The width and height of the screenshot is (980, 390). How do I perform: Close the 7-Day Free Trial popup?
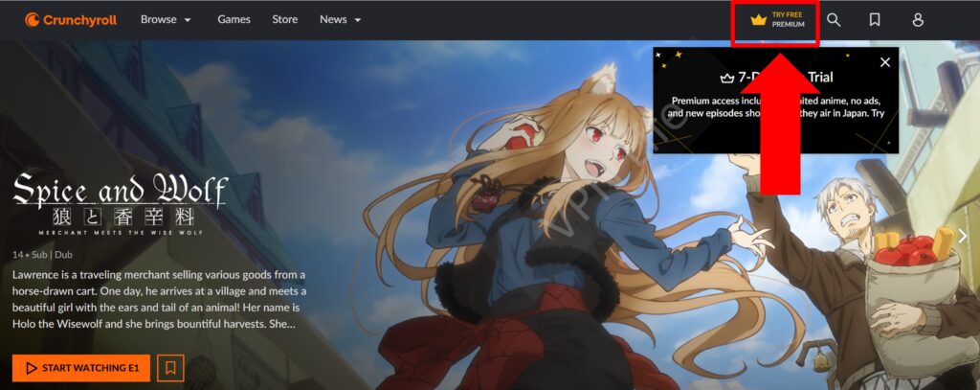tap(884, 62)
